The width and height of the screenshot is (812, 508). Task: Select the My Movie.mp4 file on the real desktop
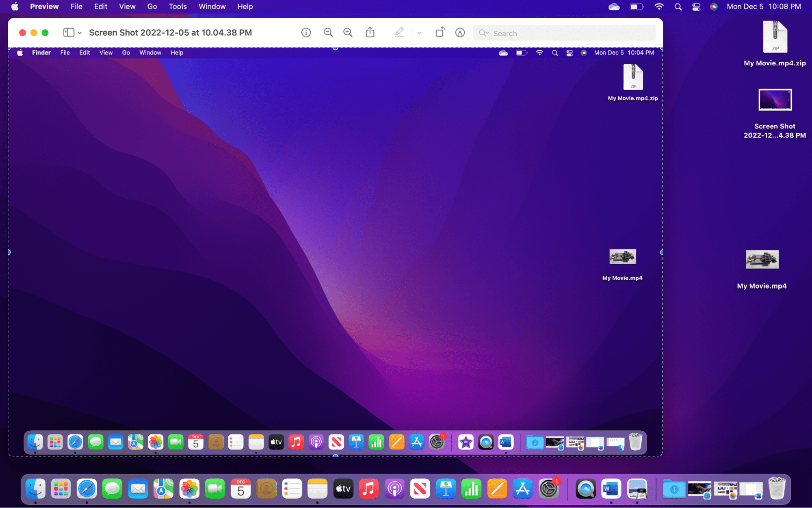pyautogui.click(x=762, y=269)
